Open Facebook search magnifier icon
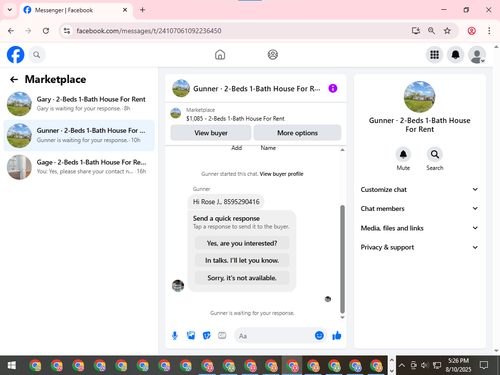Image resolution: width=500 pixels, height=375 pixels. click(x=37, y=55)
